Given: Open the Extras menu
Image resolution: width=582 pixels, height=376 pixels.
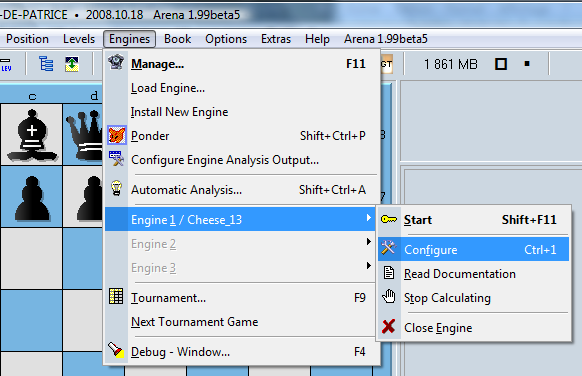Looking at the screenshot, I should click(276, 39).
